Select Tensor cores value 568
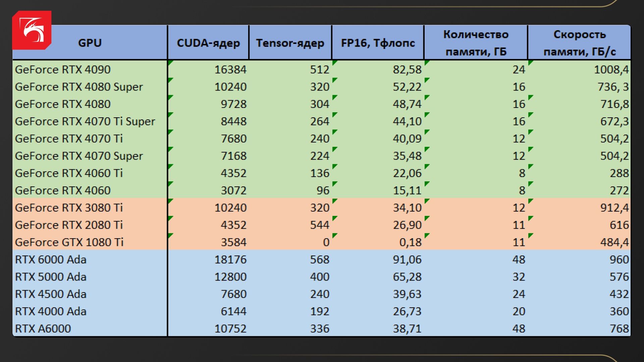 [x=319, y=259]
